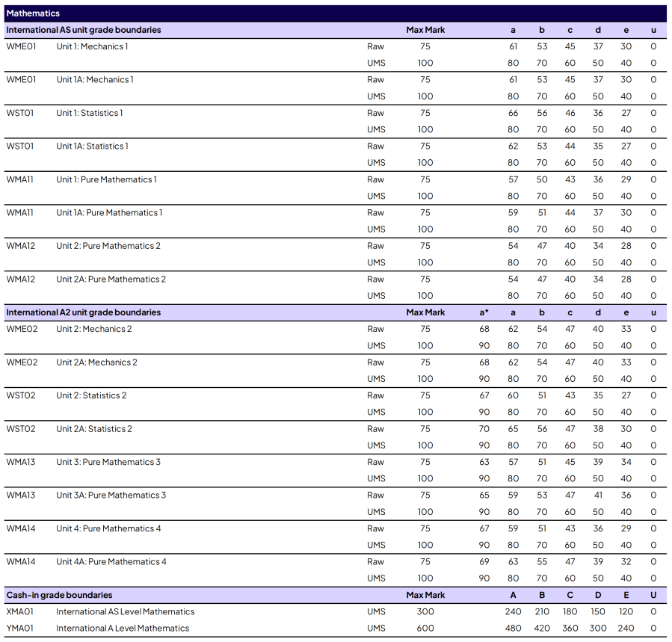Select the Unit 1: Mechanics 1 row label
The image size is (672, 642).
click(x=92, y=46)
